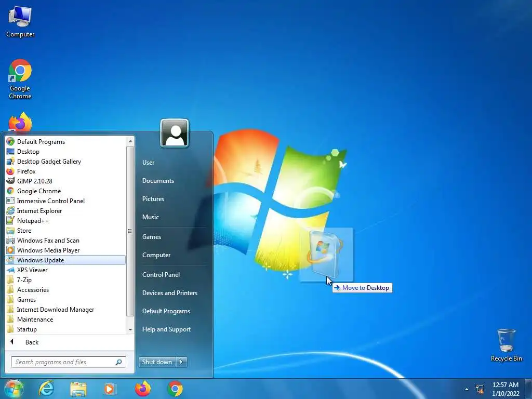Click the user account picture
Screen dimensions: 532x399
(175, 133)
